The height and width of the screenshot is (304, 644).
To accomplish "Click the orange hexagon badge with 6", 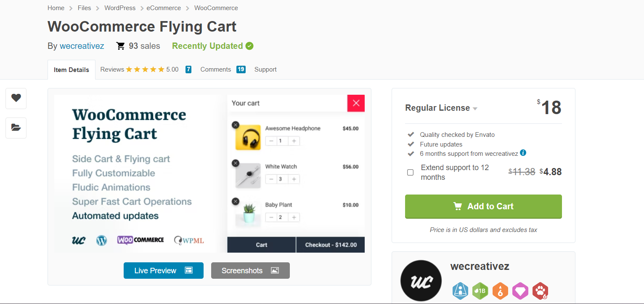I will [500, 291].
